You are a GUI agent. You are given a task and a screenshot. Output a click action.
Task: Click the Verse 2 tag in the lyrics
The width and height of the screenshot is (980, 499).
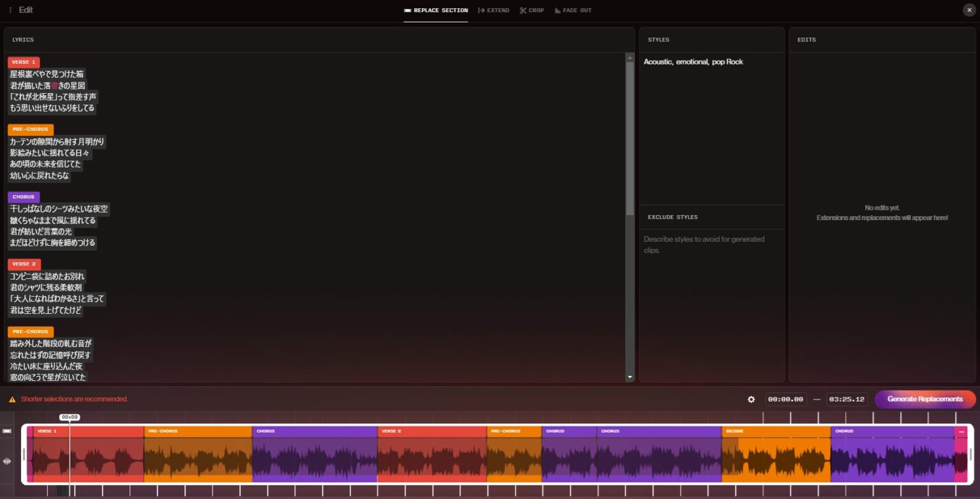coord(24,264)
